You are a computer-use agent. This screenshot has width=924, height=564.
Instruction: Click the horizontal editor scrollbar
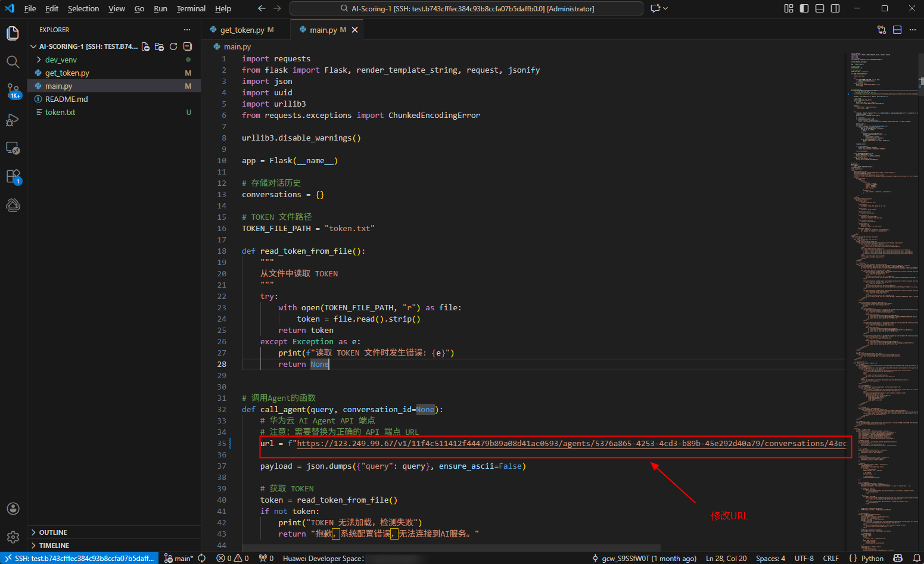pos(452,548)
